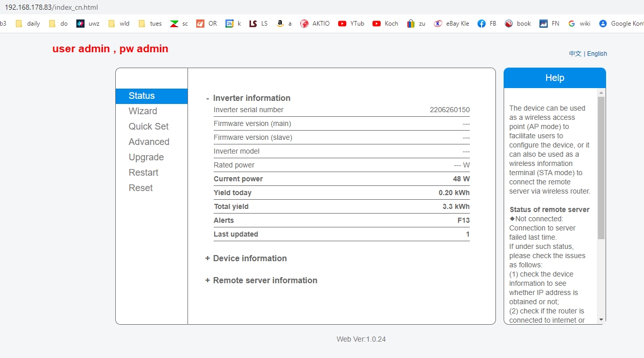The width and height of the screenshot is (644, 358).
Task: Switch language to English
Action: pyautogui.click(x=597, y=54)
